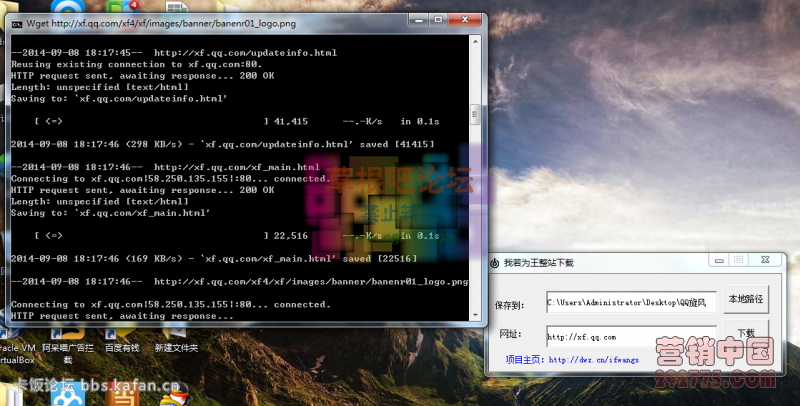800x406 pixels.
Task: Click the 网址 URL input field
Action: [x=631, y=337]
